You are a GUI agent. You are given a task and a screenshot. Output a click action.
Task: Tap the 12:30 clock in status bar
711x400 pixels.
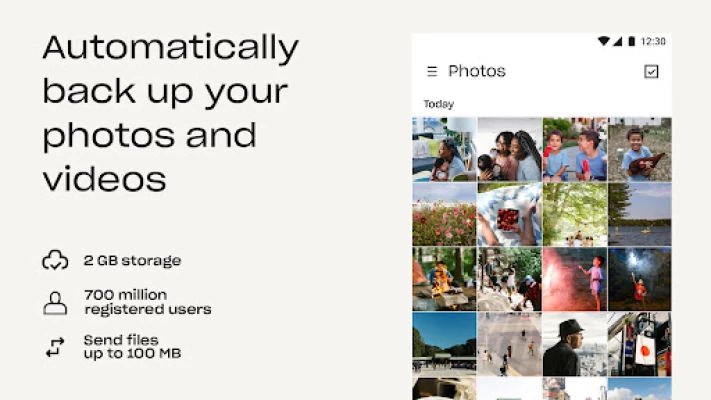pyautogui.click(x=653, y=41)
